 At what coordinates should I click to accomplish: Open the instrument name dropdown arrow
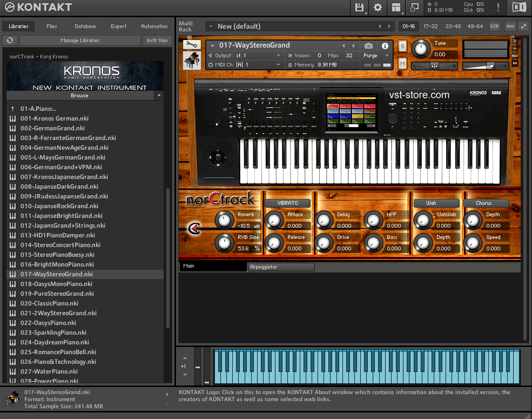click(212, 45)
